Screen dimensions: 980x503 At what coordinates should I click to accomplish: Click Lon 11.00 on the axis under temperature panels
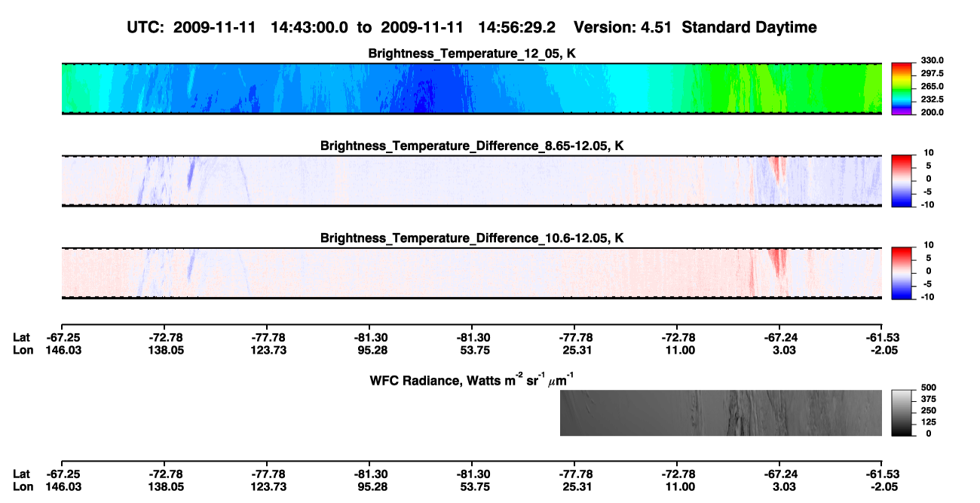click(x=677, y=350)
